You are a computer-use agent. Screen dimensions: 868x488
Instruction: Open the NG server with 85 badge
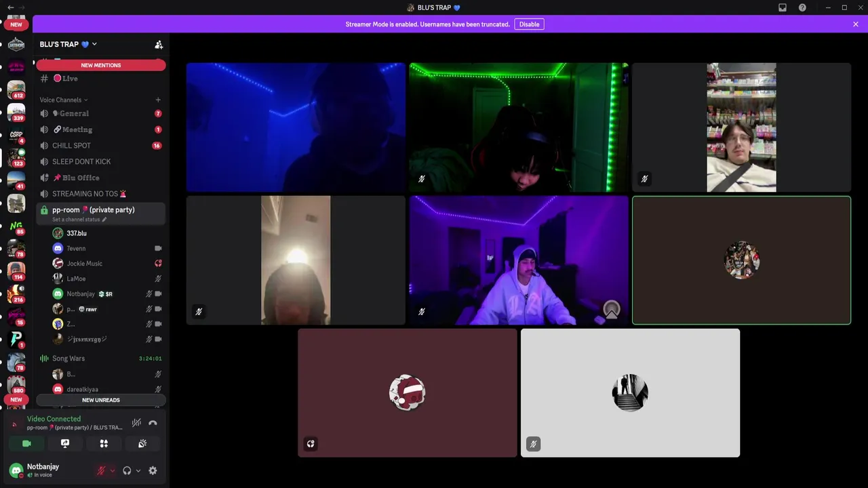(16, 226)
